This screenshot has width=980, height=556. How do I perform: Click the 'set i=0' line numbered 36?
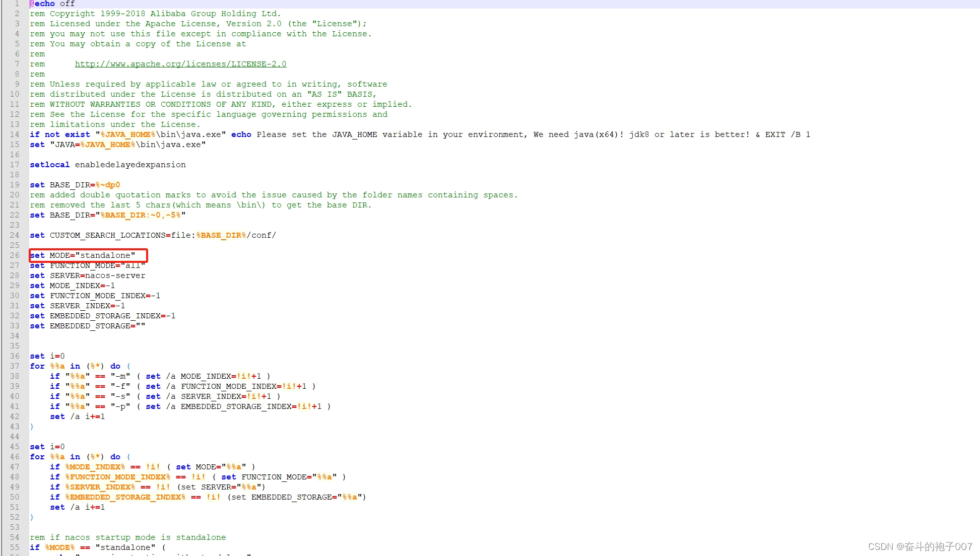pos(47,356)
